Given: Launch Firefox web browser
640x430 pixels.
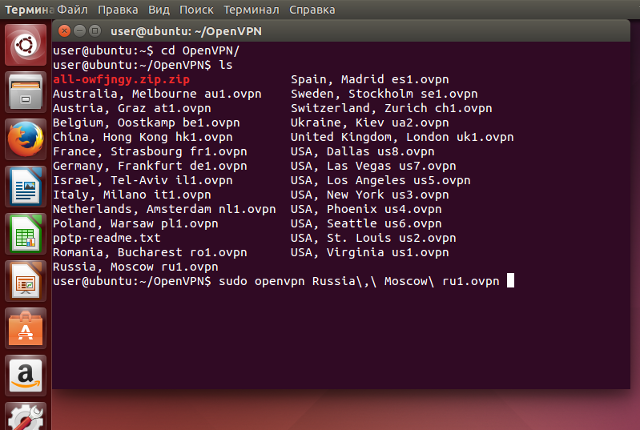Looking at the screenshot, I should coord(25,140).
